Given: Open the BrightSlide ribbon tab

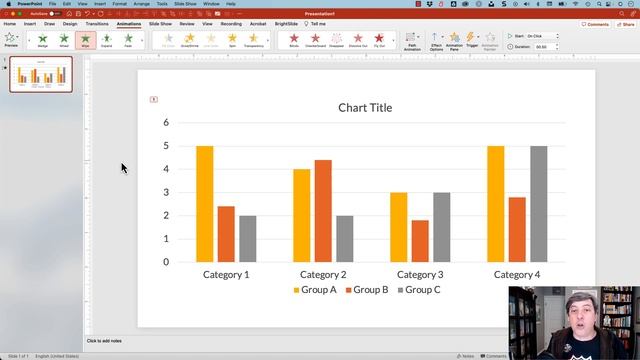Looking at the screenshot, I should coord(286,24).
